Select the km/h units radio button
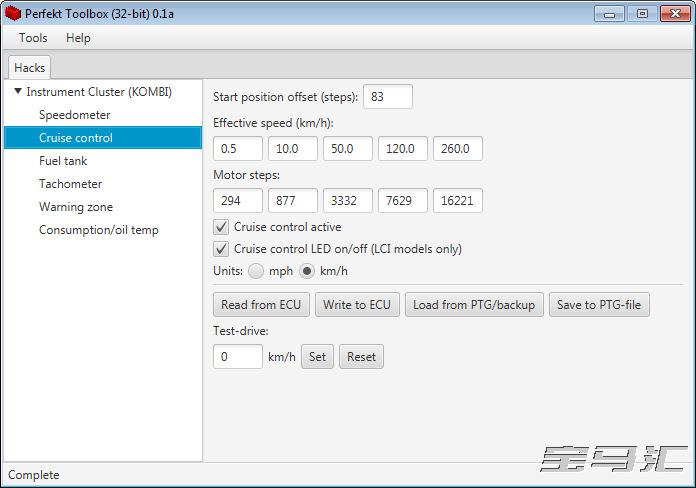 pos(308,271)
